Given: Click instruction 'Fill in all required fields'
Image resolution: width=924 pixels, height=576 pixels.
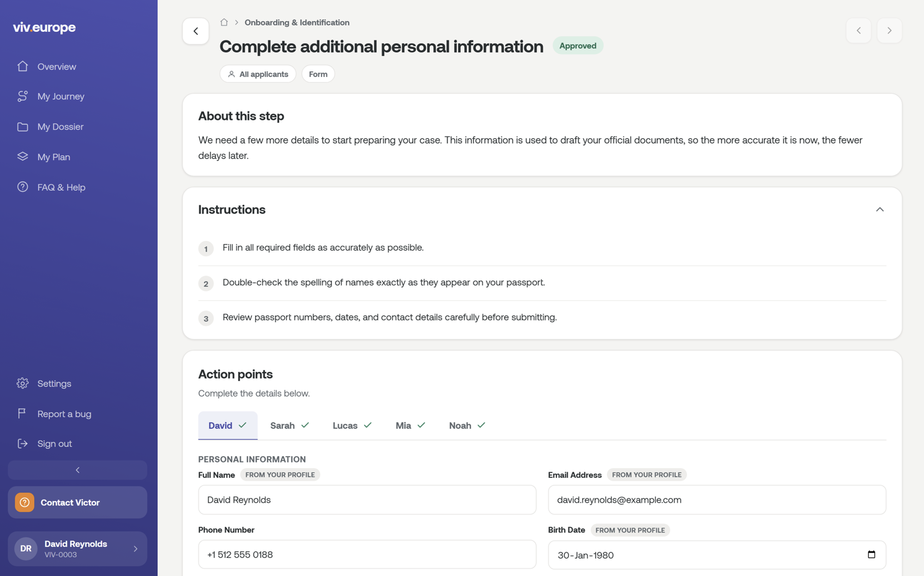Looking at the screenshot, I should tap(323, 248).
